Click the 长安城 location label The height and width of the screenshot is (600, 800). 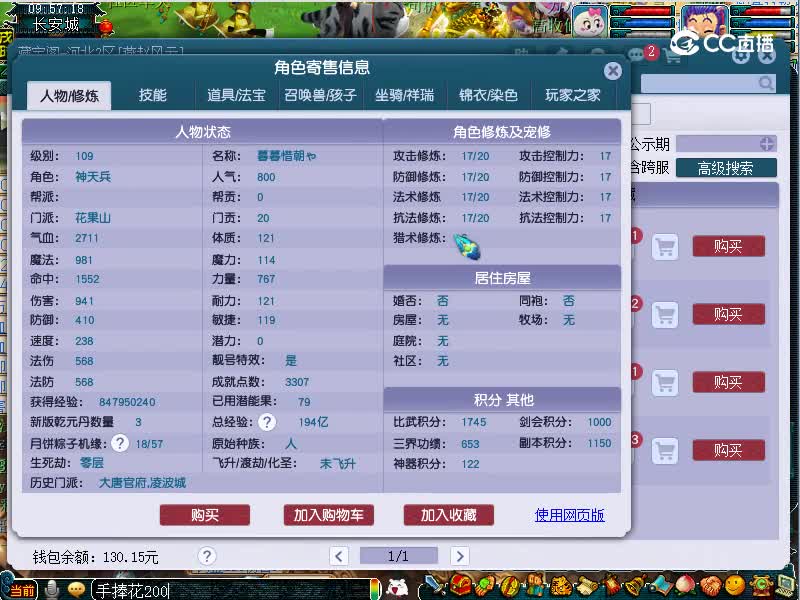tap(56, 24)
